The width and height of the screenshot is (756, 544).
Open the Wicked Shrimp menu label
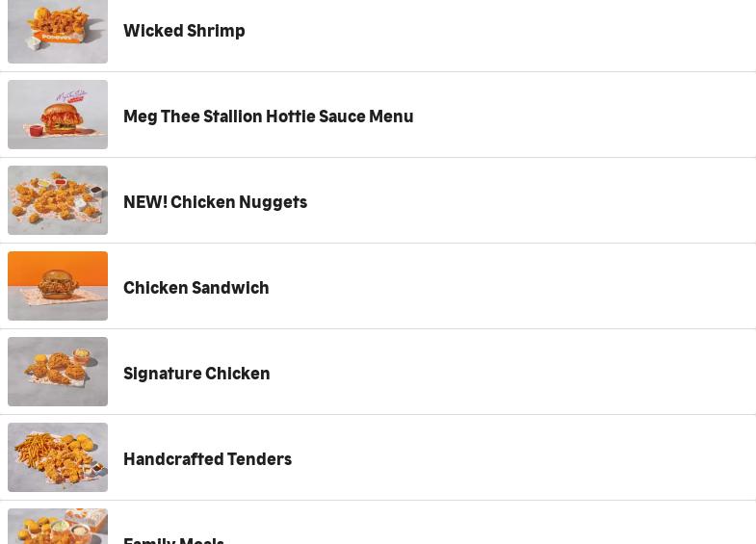point(184,31)
